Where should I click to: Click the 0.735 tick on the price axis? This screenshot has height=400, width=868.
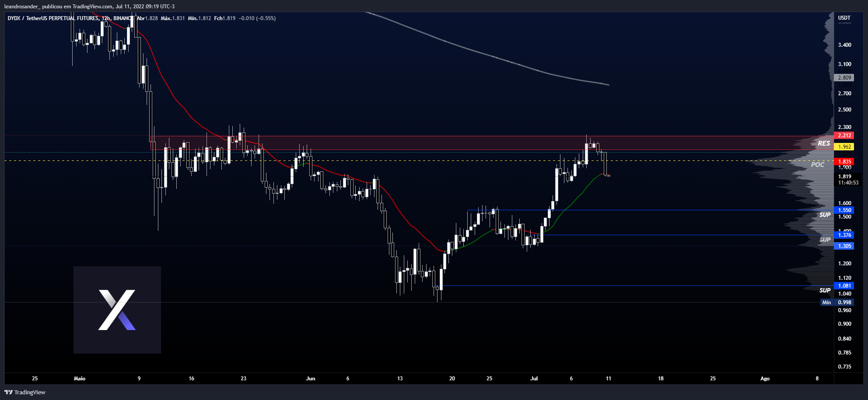(845, 367)
